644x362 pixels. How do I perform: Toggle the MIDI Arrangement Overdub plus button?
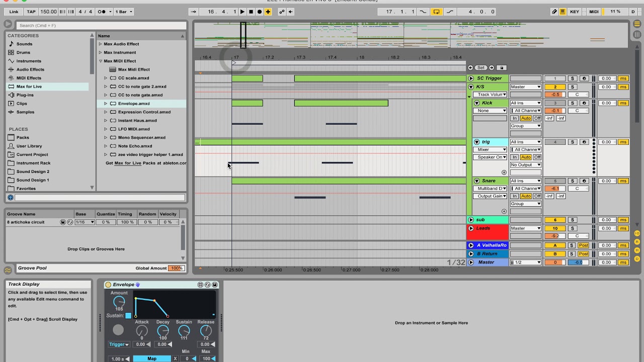coord(268,12)
